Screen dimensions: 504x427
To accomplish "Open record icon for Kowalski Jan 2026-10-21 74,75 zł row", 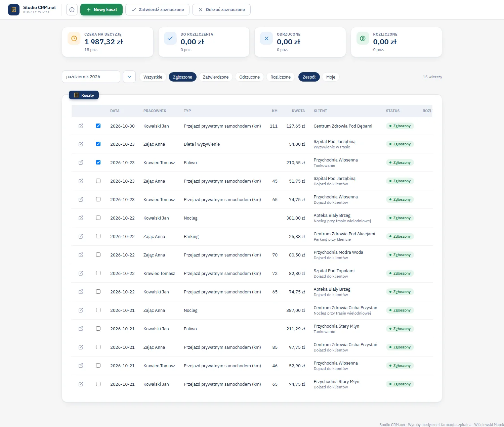I will click(x=81, y=384).
